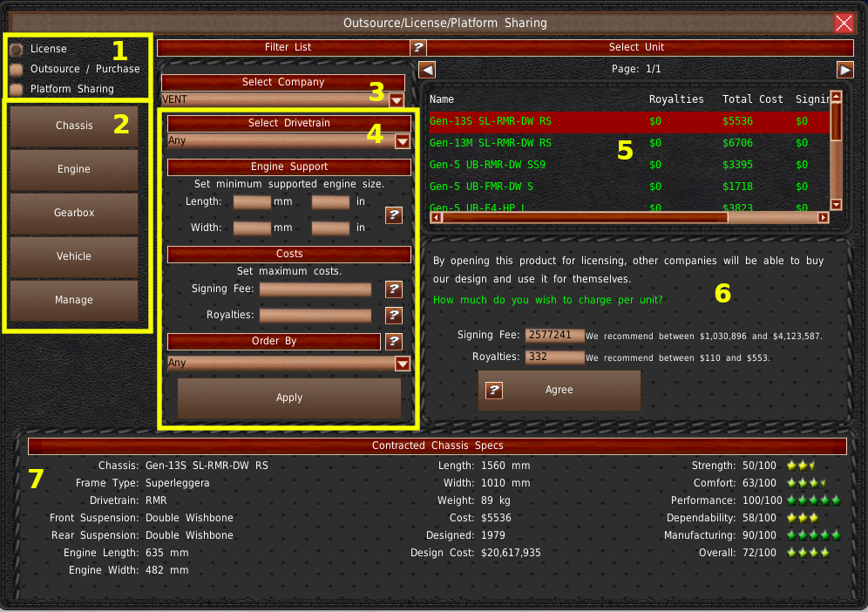The width and height of the screenshot is (868, 612).
Task: Switch to the Engine category
Action: click(x=74, y=169)
